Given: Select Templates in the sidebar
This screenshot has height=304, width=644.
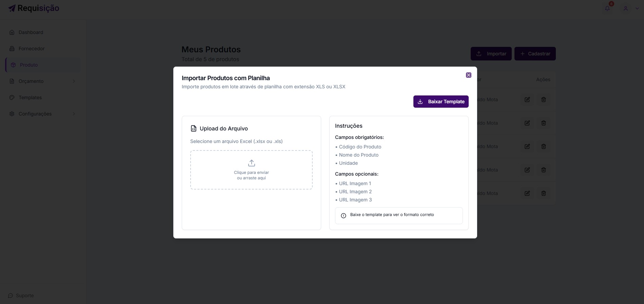Looking at the screenshot, I should 30,97.
